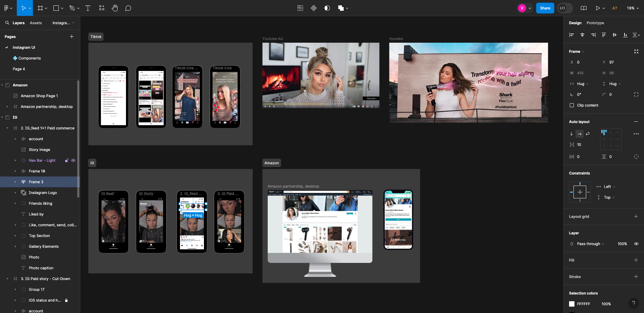Add a new page with plus icon
Viewport: 644px width, 313px height.
[72, 36]
